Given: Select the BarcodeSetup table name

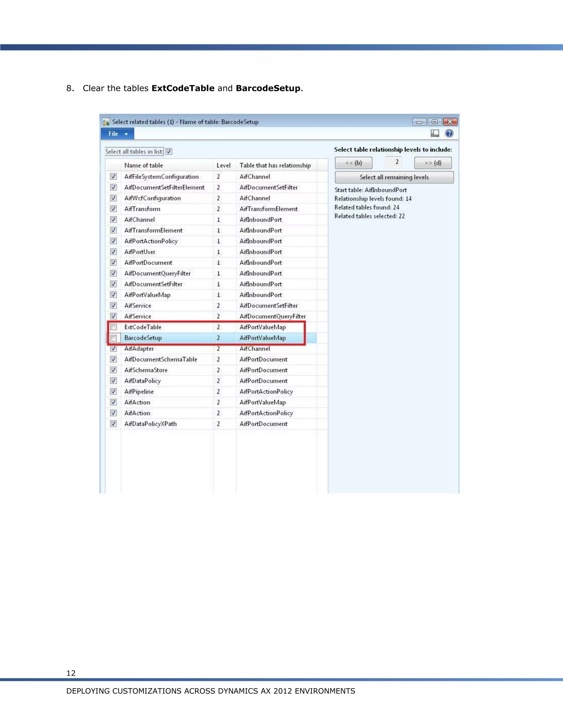Looking at the screenshot, I should click(x=143, y=338).
